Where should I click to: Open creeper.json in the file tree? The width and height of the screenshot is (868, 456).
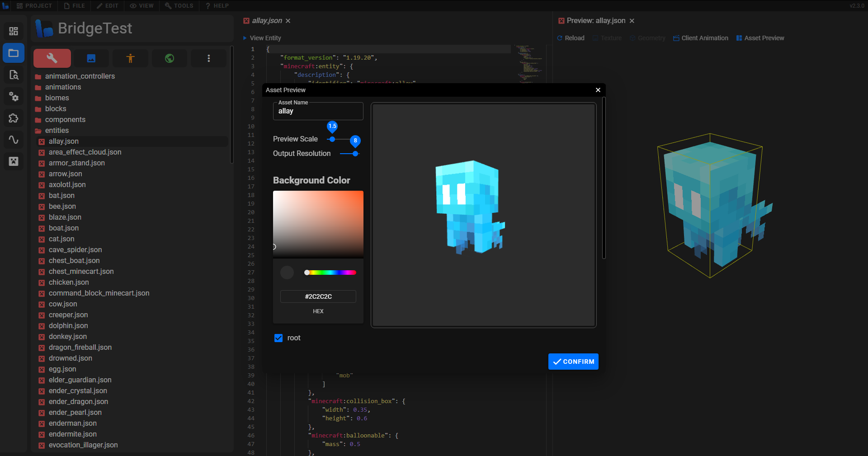68,315
